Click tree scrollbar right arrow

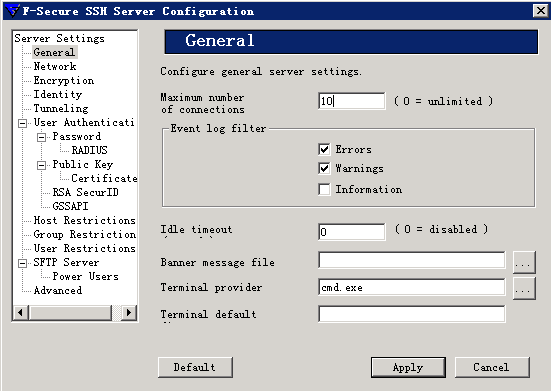pyautogui.click(x=128, y=312)
